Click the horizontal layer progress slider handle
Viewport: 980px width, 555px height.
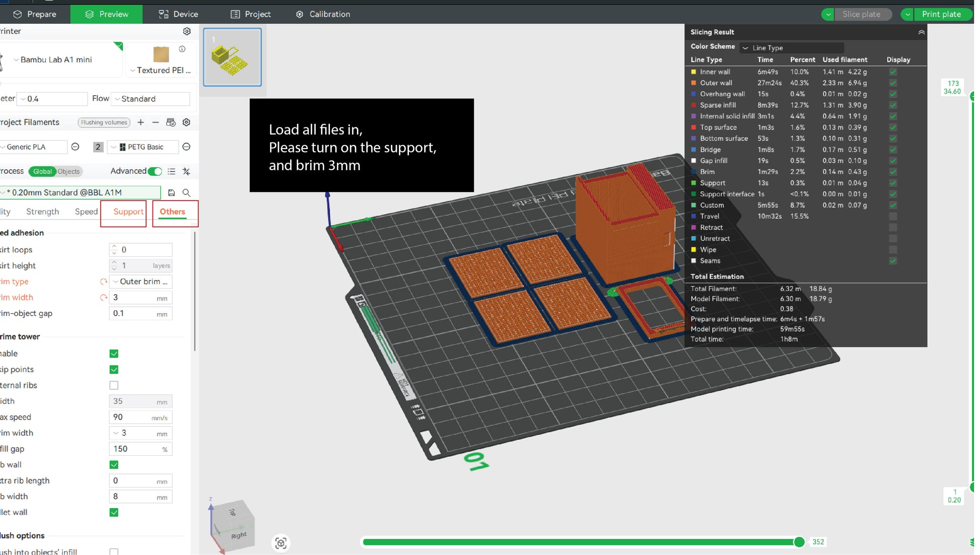(799, 542)
